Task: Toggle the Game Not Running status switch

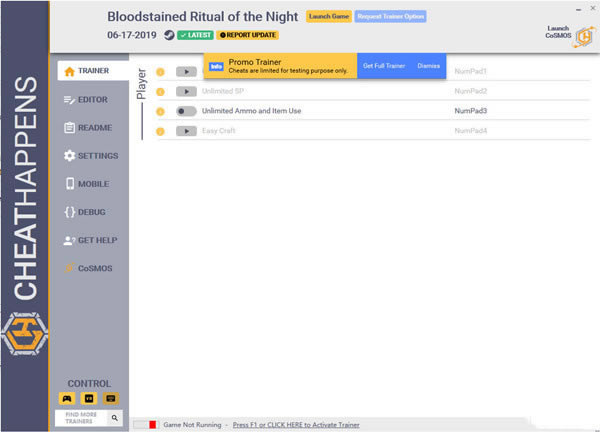Action: pos(146,424)
